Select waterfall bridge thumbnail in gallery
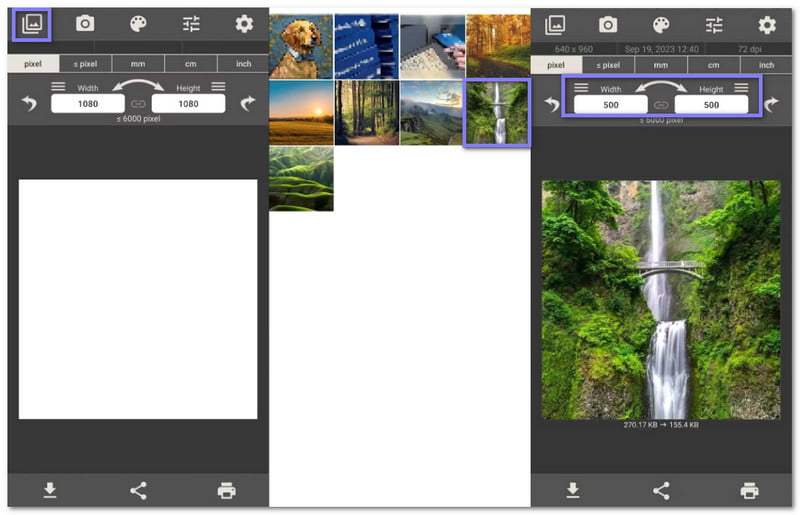 click(497, 113)
